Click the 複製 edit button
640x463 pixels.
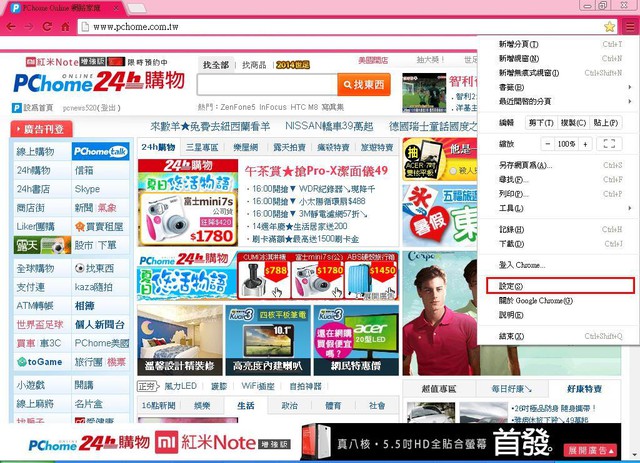pyautogui.click(x=573, y=123)
